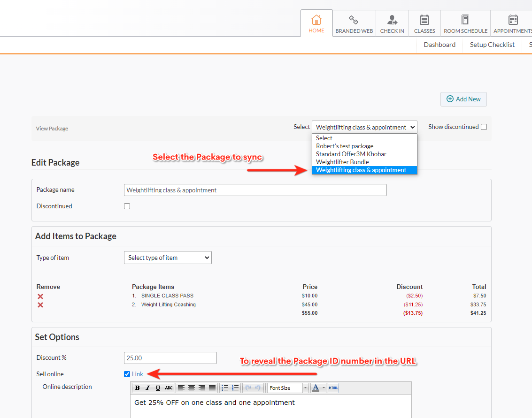Remove Weight Lifting Coaching item

point(40,305)
